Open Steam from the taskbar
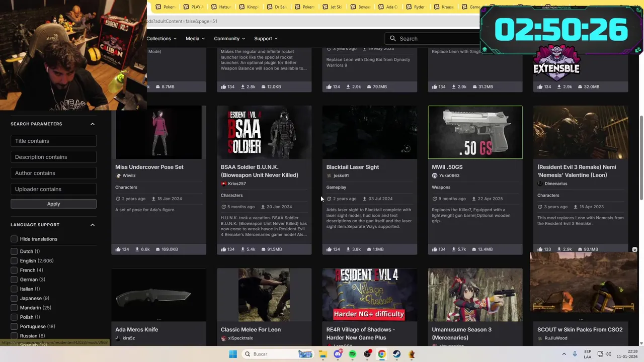The height and width of the screenshot is (362, 644). tap(397, 354)
